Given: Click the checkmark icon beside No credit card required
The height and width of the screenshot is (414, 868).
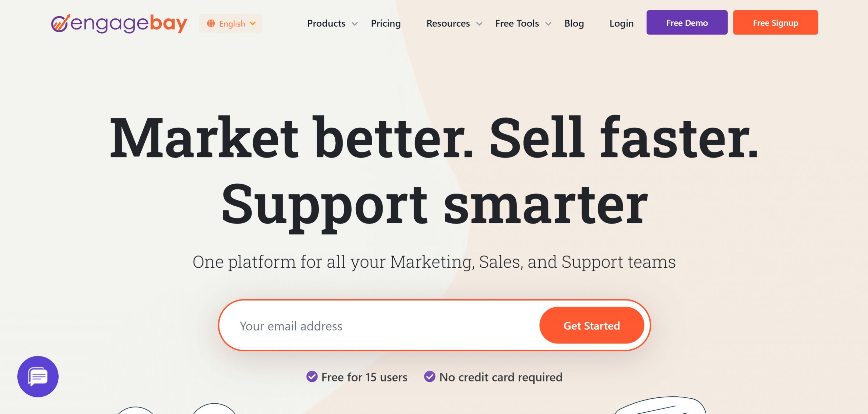Looking at the screenshot, I should click(430, 376).
